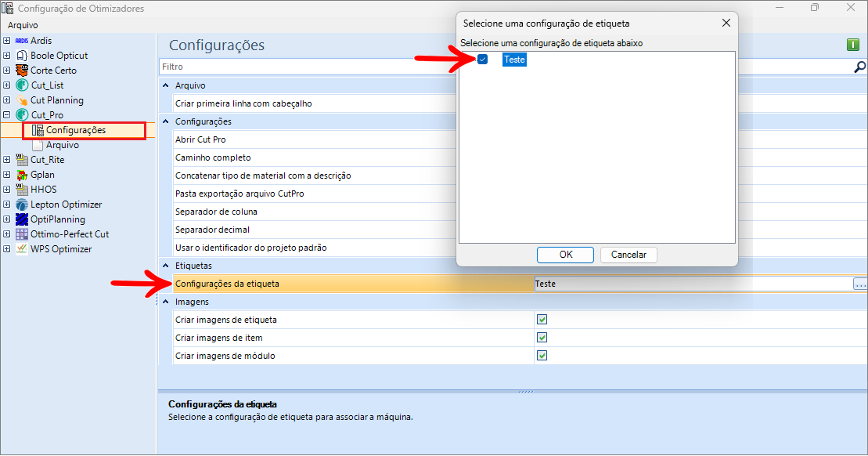Viewport: 868px width, 456px height.
Task: Click the Cut Planning icon
Action: (22, 100)
